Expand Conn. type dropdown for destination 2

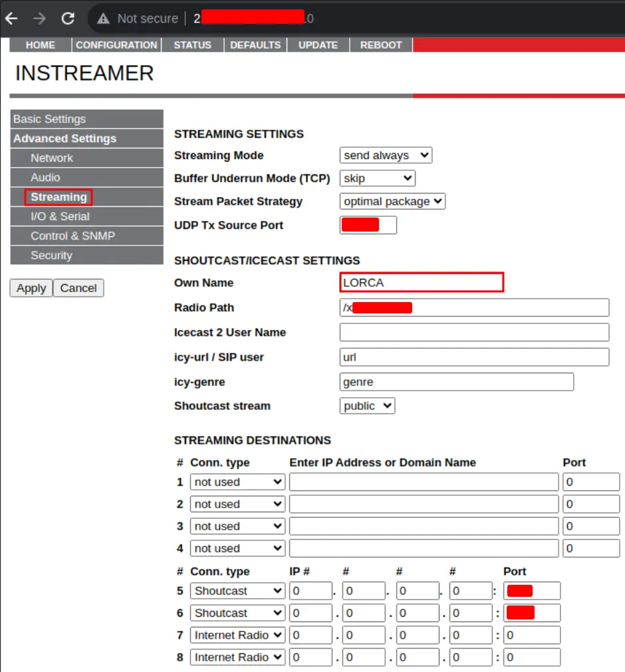tap(238, 504)
